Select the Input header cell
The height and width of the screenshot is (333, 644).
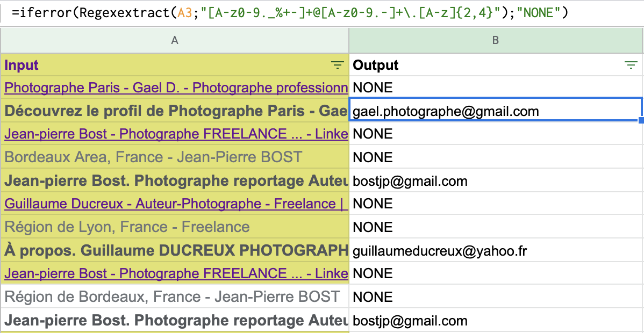161,66
